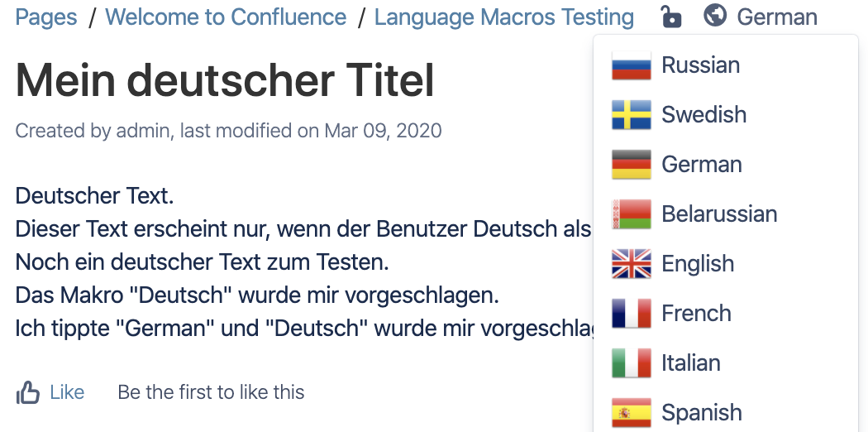Click the Belarussian flag icon

pos(631,214)
